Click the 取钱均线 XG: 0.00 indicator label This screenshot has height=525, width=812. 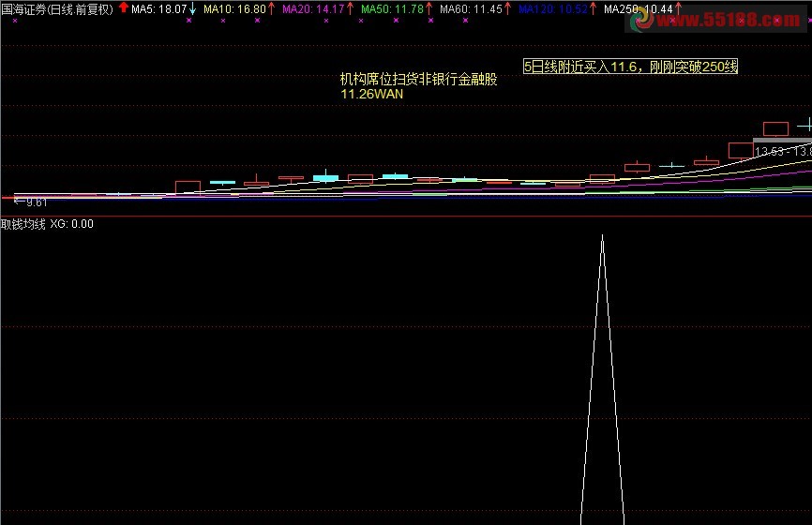[47, 224]
